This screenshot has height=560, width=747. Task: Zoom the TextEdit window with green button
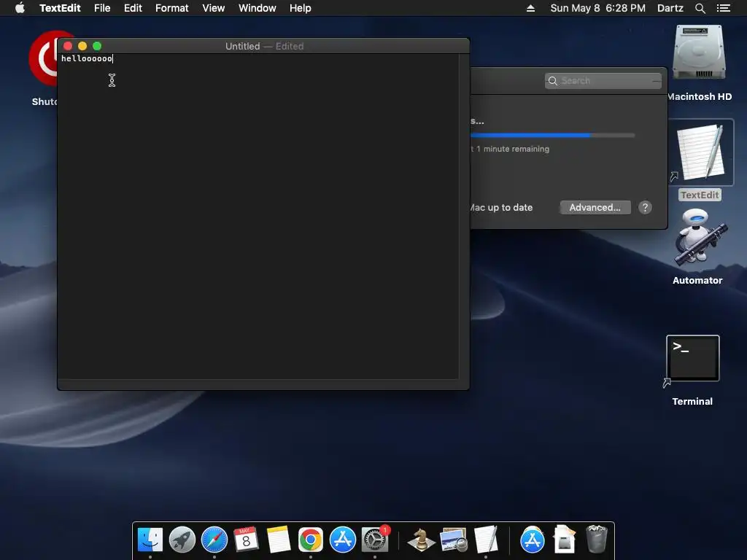tap(97, 46)
